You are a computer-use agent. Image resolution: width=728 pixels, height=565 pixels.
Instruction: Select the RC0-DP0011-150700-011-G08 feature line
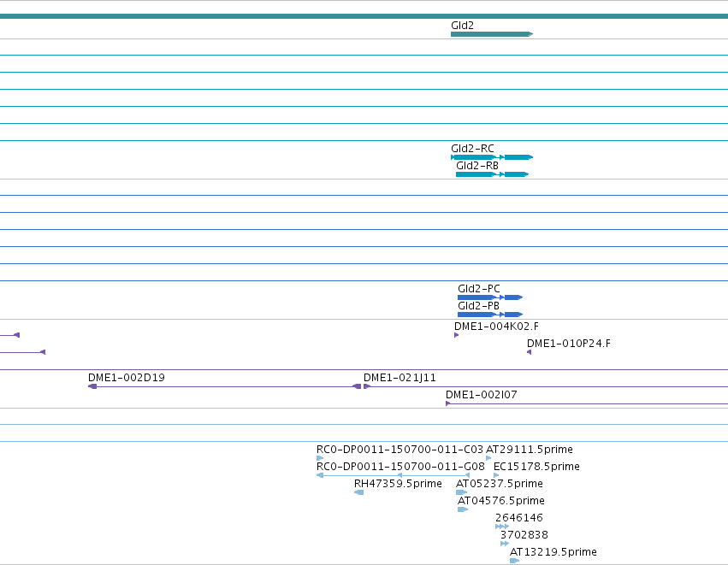394,475
